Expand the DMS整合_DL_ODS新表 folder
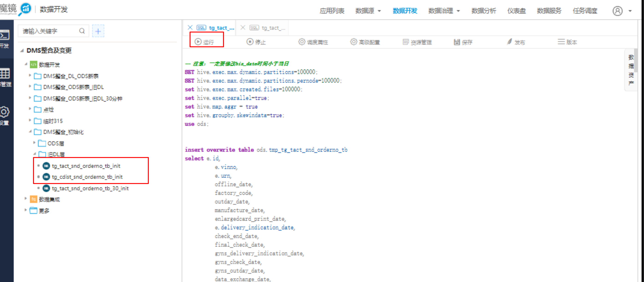 coord(30,75)
